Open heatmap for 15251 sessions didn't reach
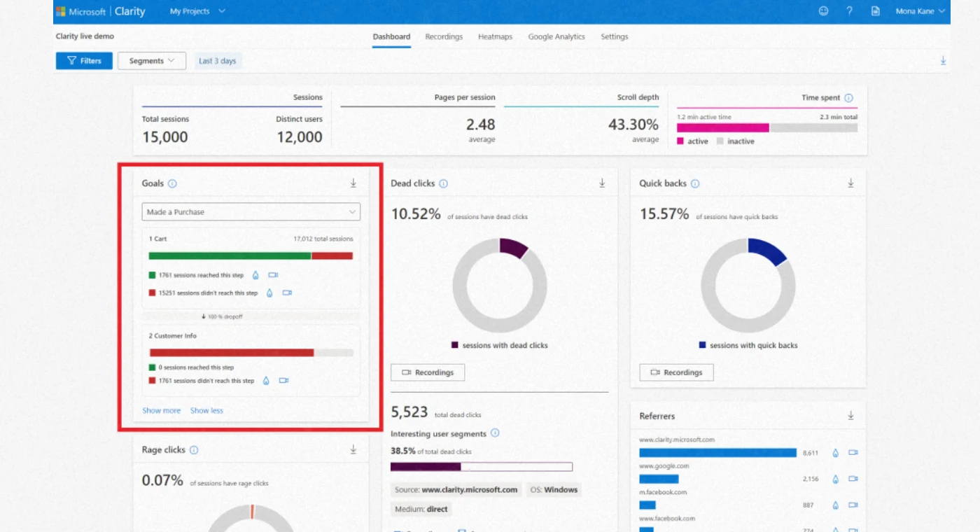The width and height of the screenshot is (980, 532). click(269, 293)
